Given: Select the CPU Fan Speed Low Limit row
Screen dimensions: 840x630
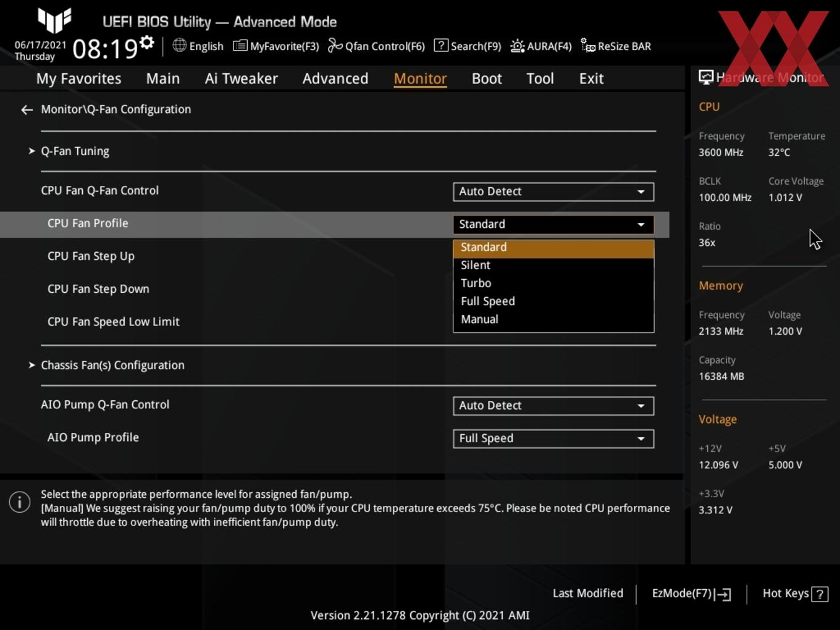Looking at the screenshot, I should point(114,322).
